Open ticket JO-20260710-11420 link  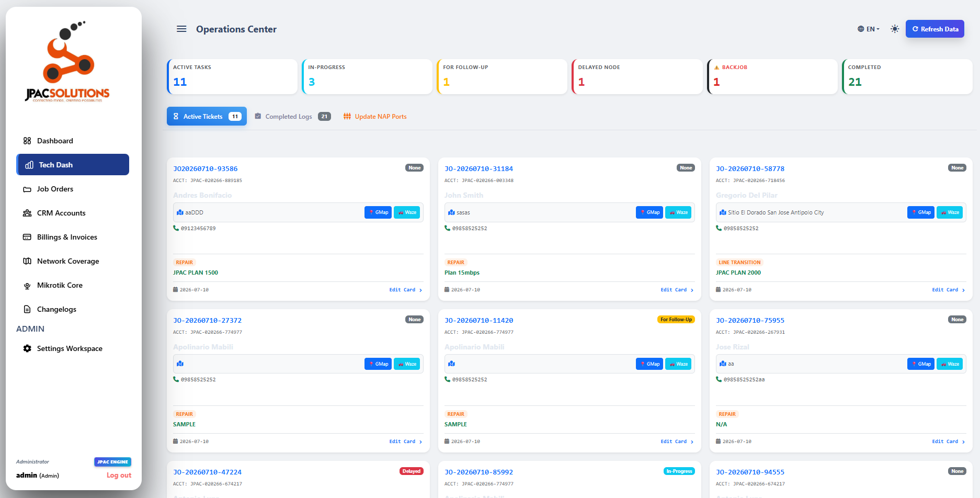(x=478, y=320)
